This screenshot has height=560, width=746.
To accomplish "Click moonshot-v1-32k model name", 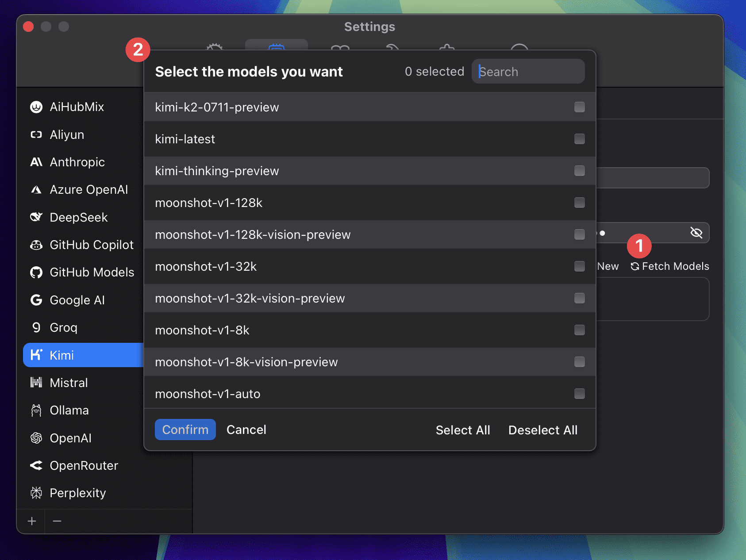I will [206, 266].
